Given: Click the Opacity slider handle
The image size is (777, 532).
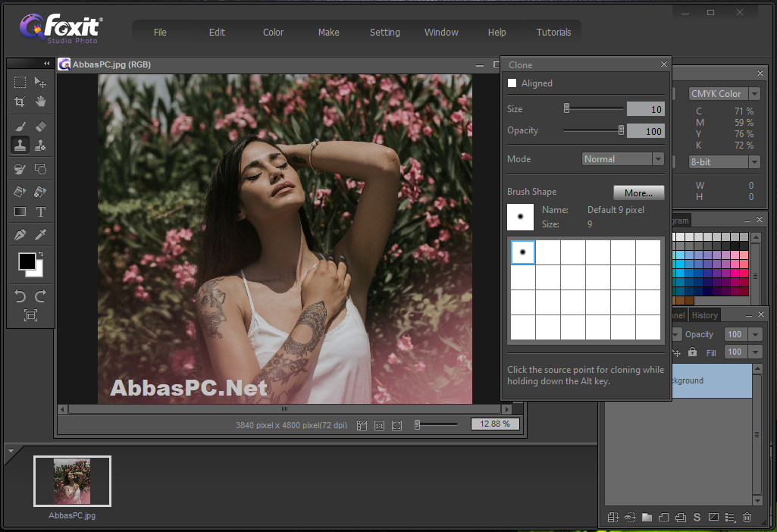Looking at the screenshot, I should pos(621,130).
